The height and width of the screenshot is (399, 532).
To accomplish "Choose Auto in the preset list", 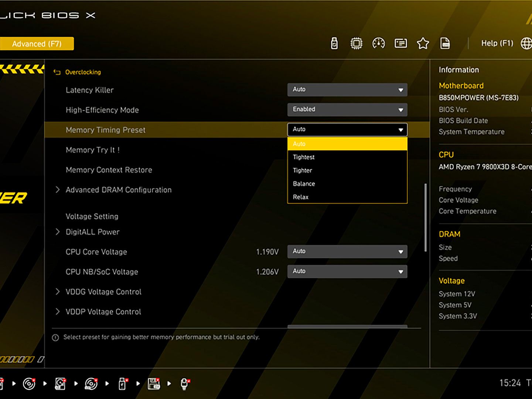I will (347, 144).
